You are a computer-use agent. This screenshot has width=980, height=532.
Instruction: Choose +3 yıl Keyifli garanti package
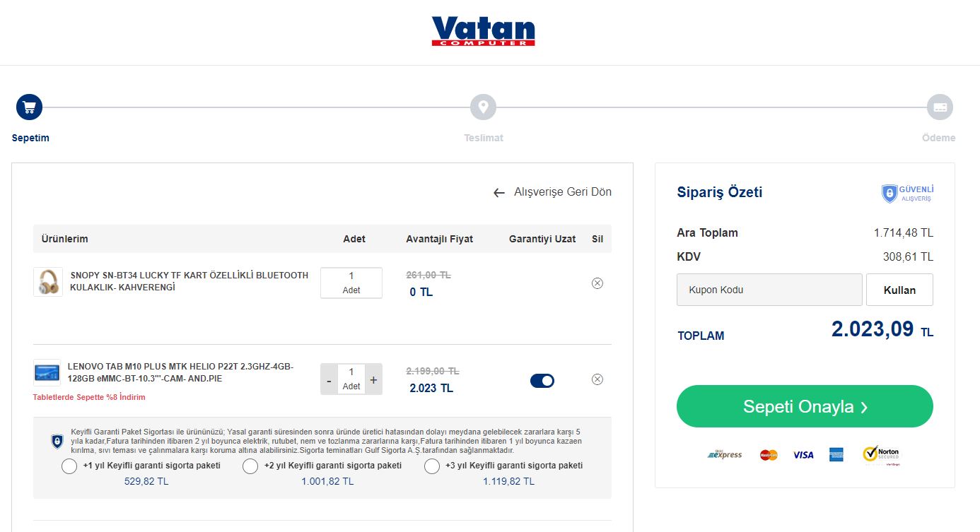pyautogui.click(x=432, y=466)
